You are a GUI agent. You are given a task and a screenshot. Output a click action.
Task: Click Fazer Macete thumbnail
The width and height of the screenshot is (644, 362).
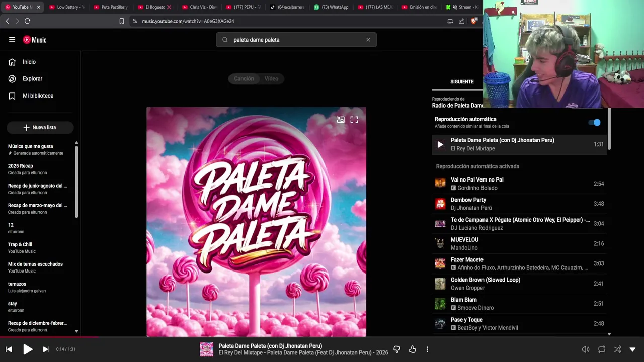[x=440, y=263]
